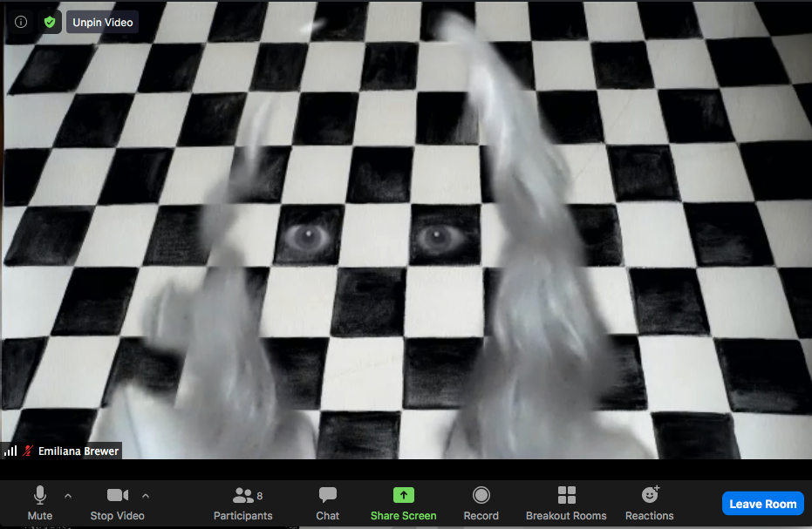Click the green Share Screen icon

pyautogui.click(x=403, y=495)
